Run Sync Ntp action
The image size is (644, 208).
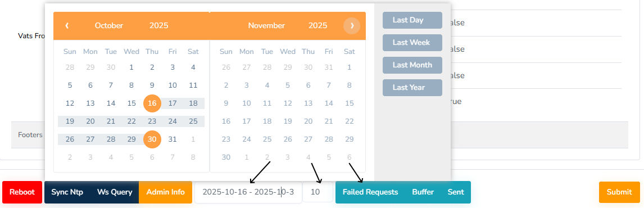coord(67,192)
